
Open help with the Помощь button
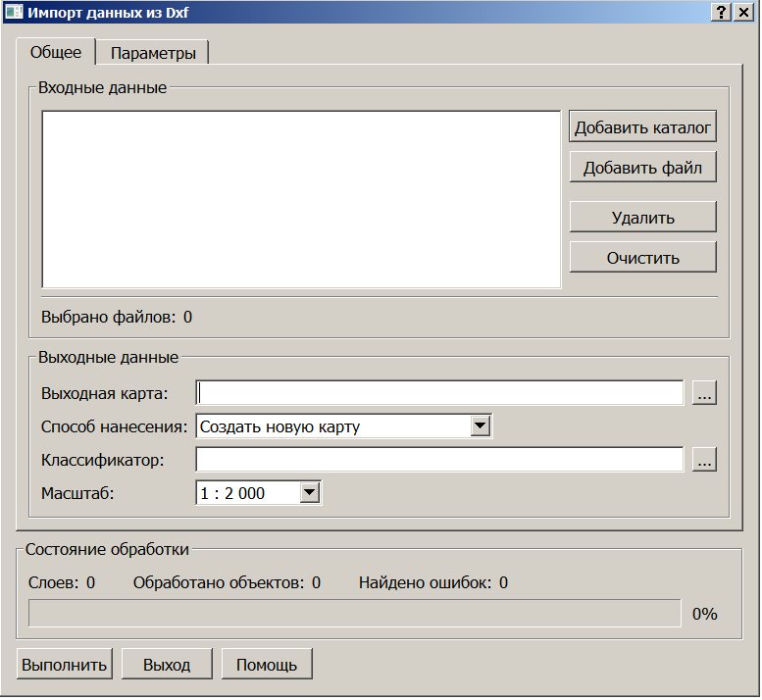point(267,664)
